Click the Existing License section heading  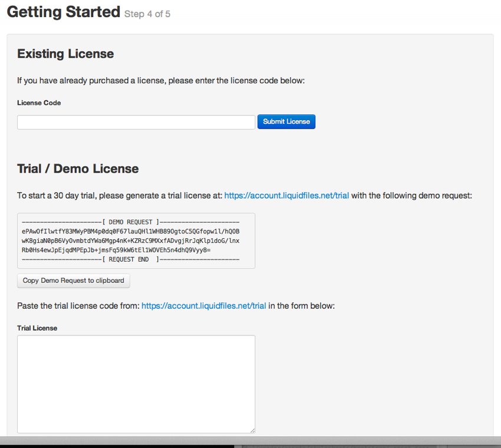pyautogui.click(x=65, y=54)
